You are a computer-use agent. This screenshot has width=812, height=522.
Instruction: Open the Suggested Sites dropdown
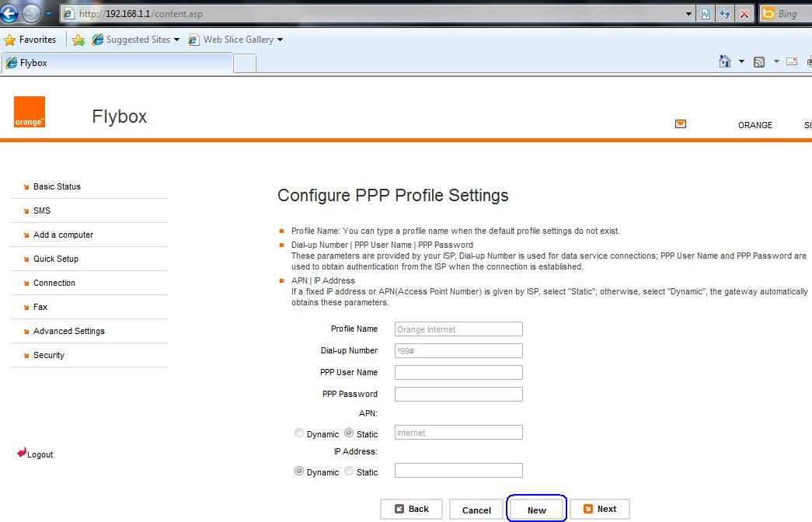135,40
